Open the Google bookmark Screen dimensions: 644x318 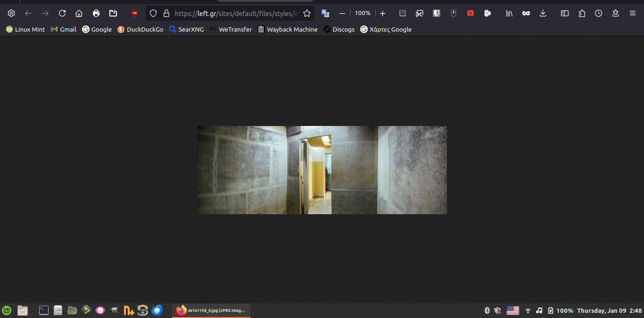click(x=97, y=29)
